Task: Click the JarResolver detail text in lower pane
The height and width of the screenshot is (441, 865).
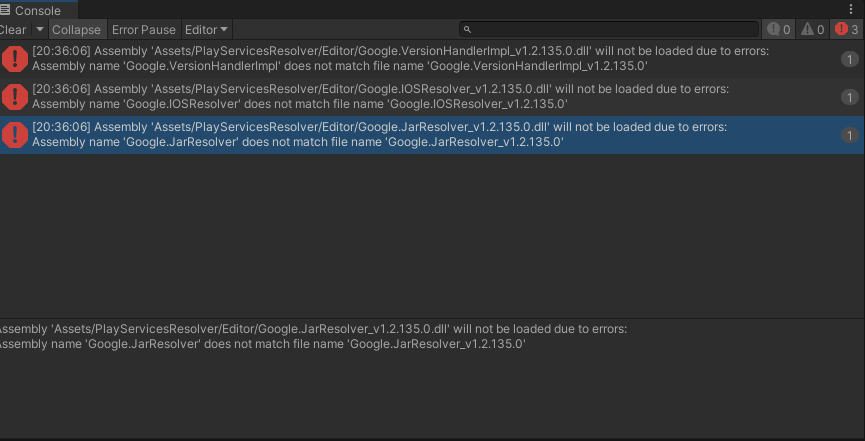Action: [x=313, y=337]
